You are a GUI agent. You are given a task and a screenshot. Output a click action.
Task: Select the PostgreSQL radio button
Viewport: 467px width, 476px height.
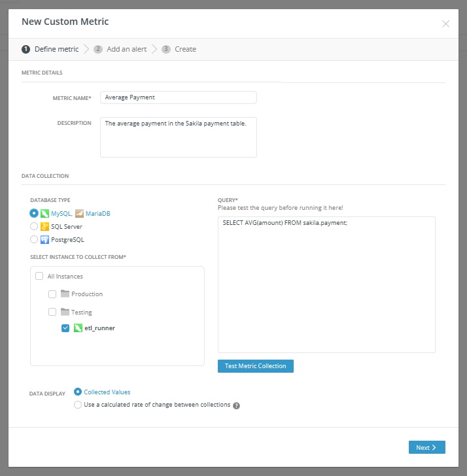[34, 239]
